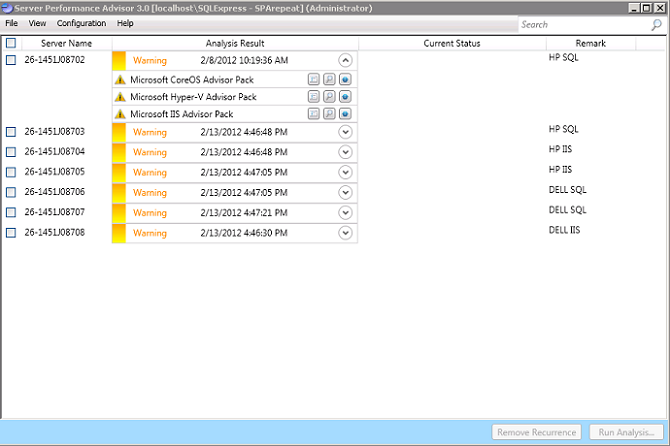Check the box for server 26-1451J08702
Image resolution: width=670 pixels, height=446 pixels.
11,60
